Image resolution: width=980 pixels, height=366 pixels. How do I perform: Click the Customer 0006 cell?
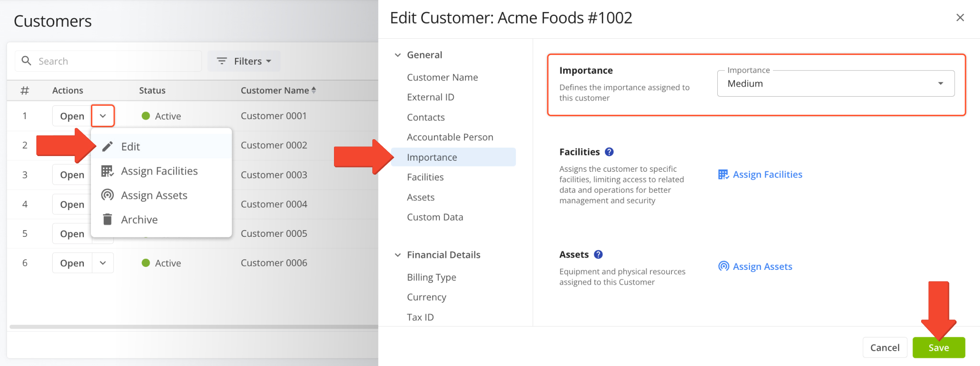274,263
